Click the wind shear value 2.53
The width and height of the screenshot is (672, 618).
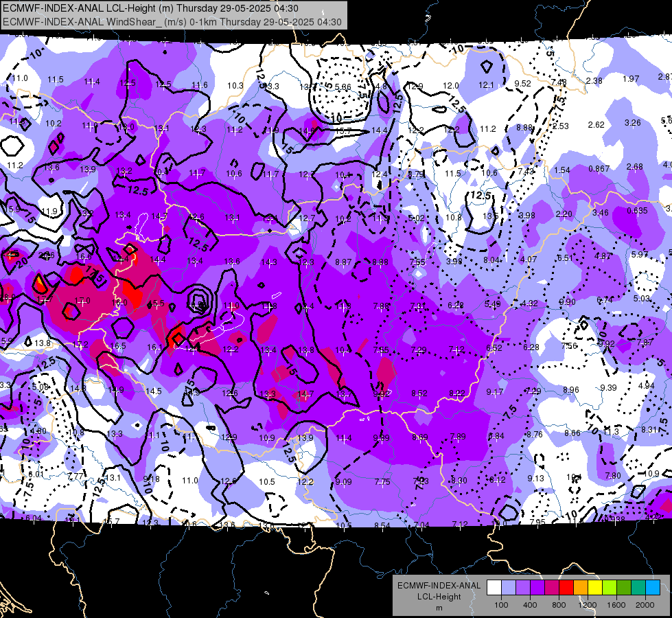tap(561, 126)
